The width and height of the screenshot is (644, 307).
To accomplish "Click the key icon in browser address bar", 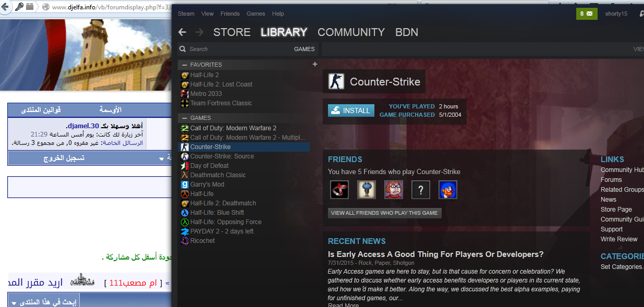I will tap(19, 7).
